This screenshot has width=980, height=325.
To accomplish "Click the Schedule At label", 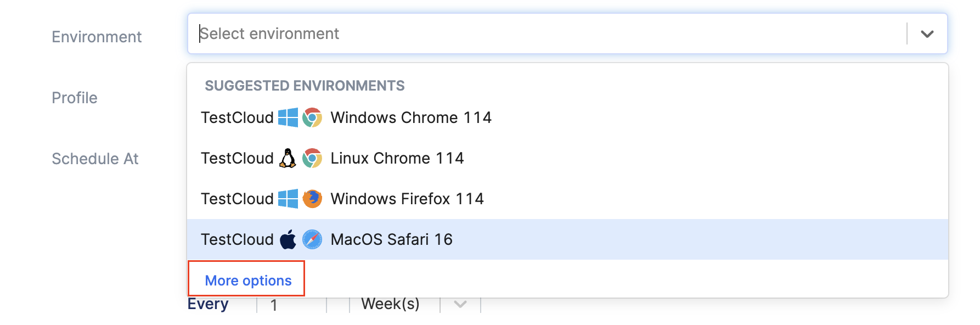I will (x=95, y=159).
